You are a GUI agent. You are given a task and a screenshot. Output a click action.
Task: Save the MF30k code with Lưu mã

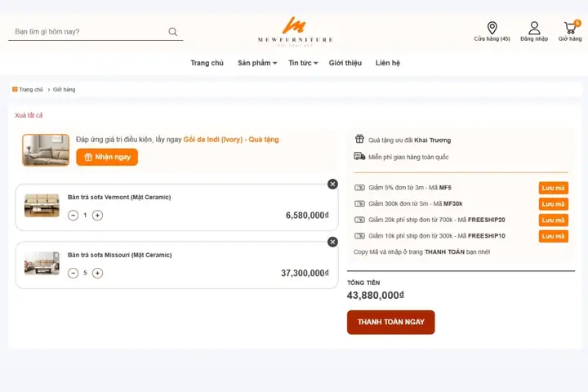pos(554,204)
